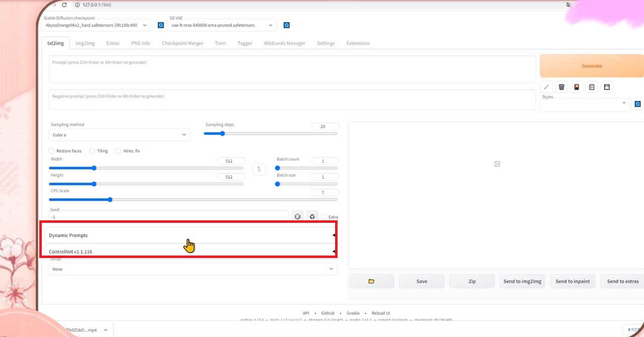644x337 pixels.
Task: Click the dice icon to randomize seed
Action: (298, 216)
